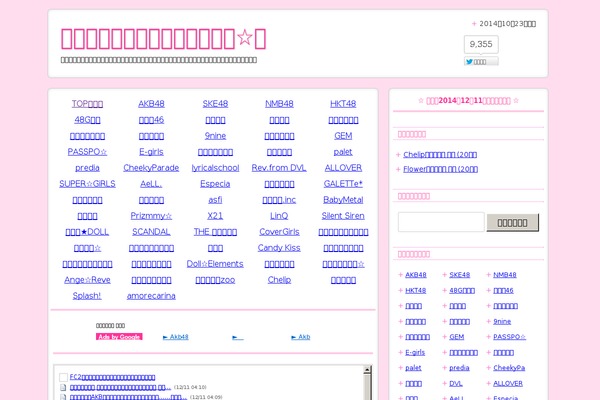
Task: Open palet in the main navigation grid
Action: click(x=343, y=152)
